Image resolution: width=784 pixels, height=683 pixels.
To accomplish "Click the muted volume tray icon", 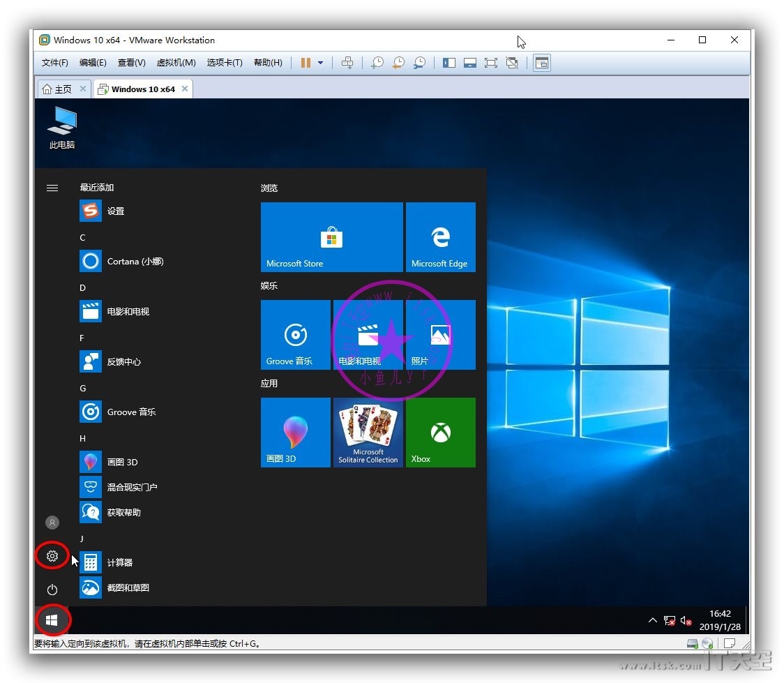I will [x=686, y=620].
